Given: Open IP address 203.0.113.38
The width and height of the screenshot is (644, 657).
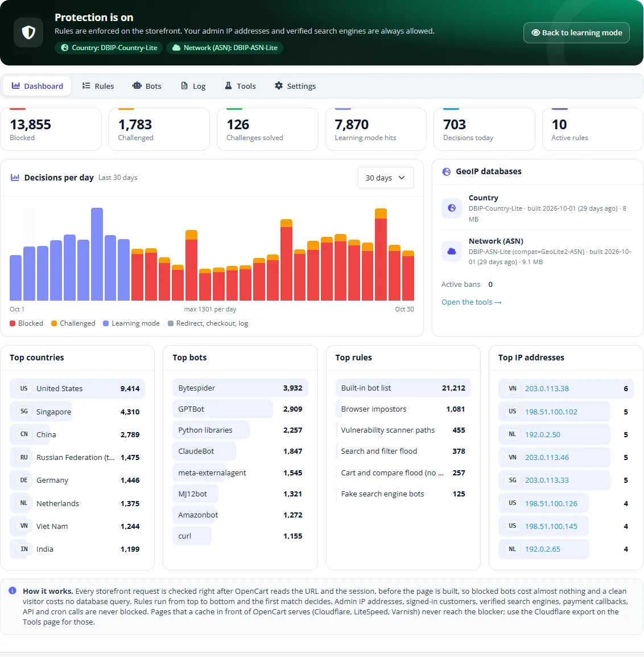Looking at the screenshot, I should pyautogui.click(x=547, y=388).
